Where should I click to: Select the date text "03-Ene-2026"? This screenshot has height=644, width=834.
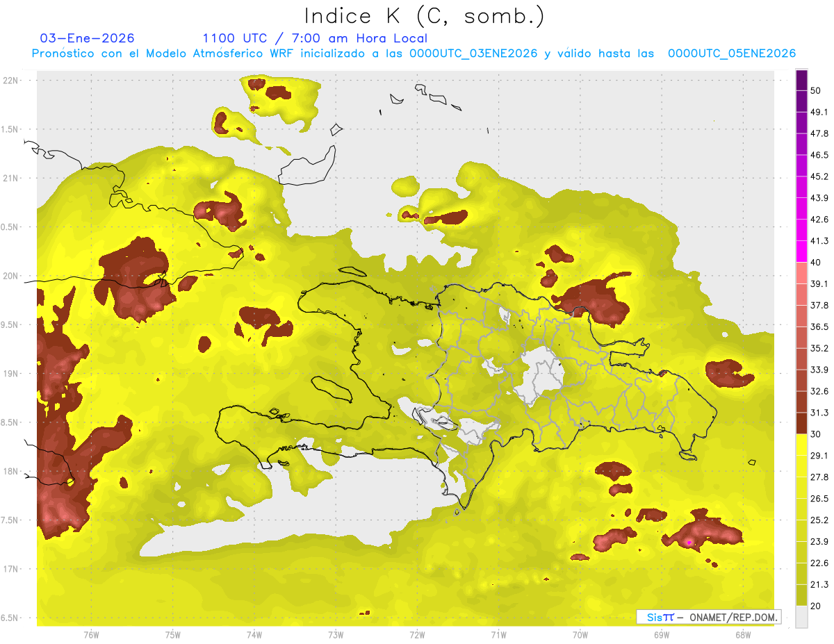coord(88,38)
